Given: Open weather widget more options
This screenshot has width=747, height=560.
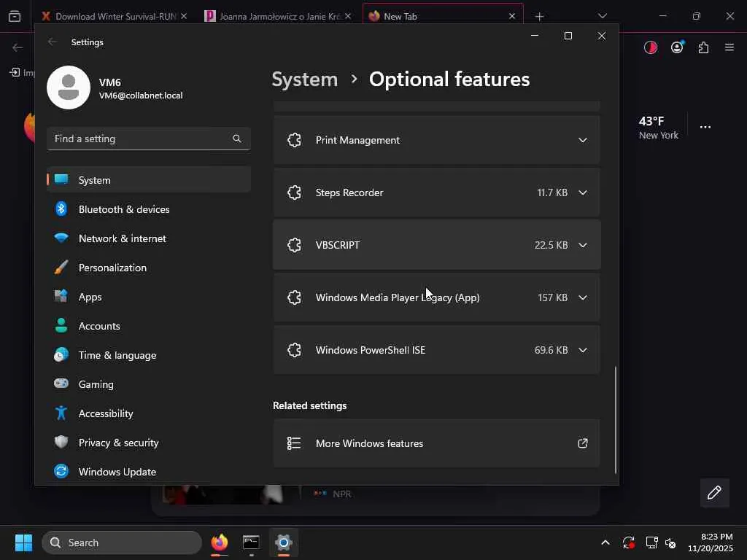Looking at the screenshot, I should 705,127.
